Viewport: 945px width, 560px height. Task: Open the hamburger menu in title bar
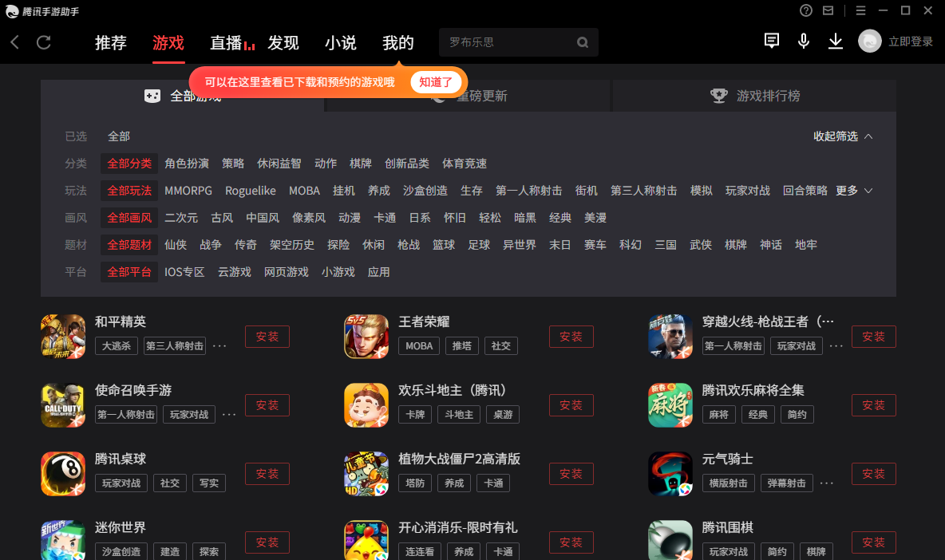(860, 10)
